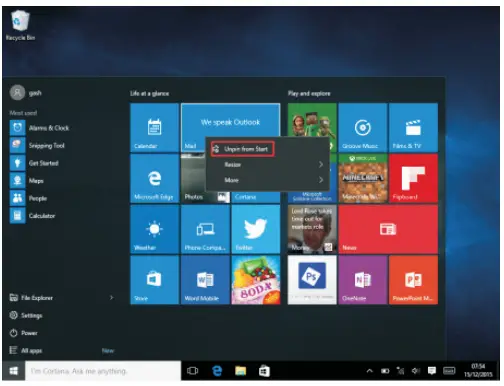
Task: Show hidden system tray icons
Action: 370,371
